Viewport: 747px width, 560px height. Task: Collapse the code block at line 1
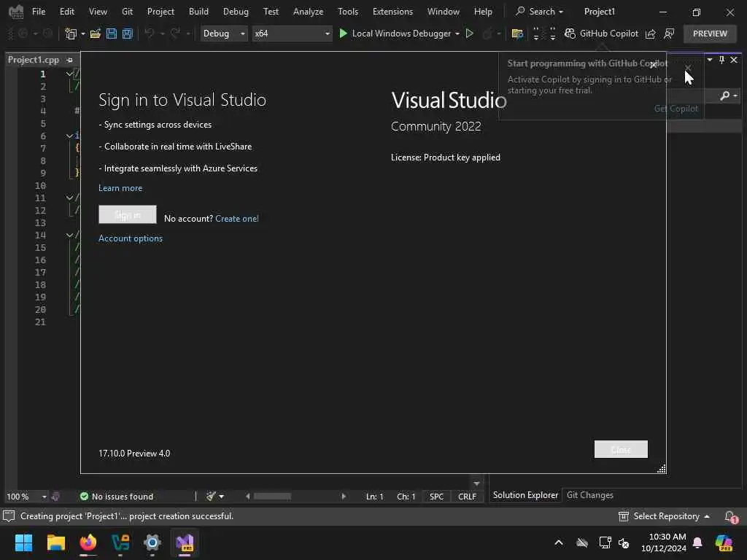pyautogui.click(x=69, y=74)
